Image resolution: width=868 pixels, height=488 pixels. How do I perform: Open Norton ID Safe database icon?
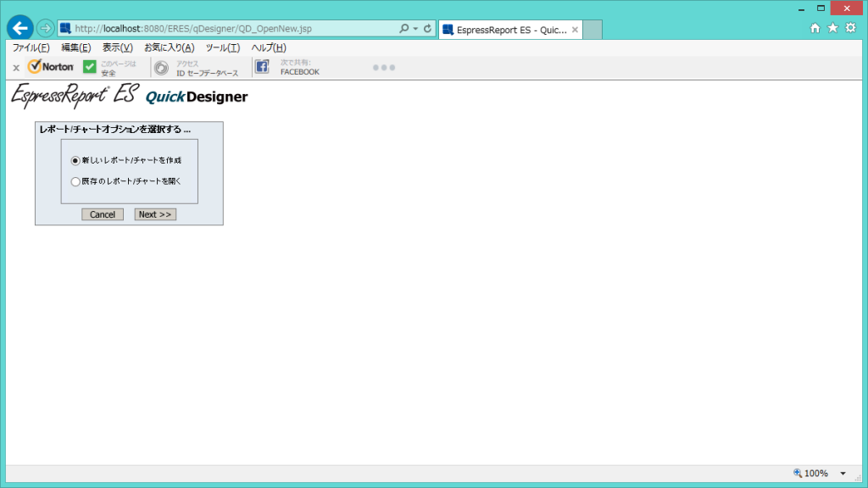click(161, 67)
